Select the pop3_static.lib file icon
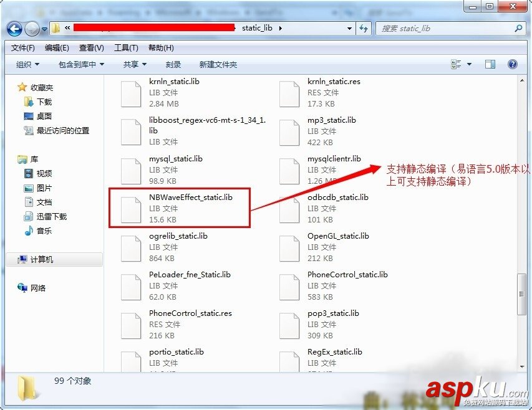 click(289, 326)
